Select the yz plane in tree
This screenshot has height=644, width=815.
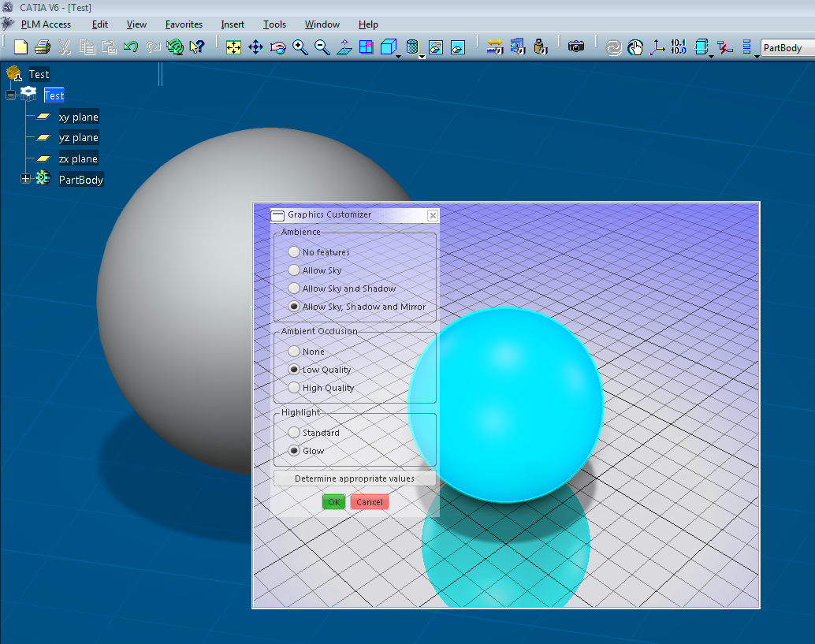point(79,138)
